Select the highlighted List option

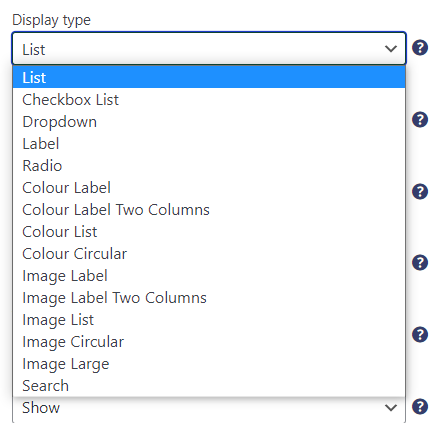click(209, 77)
